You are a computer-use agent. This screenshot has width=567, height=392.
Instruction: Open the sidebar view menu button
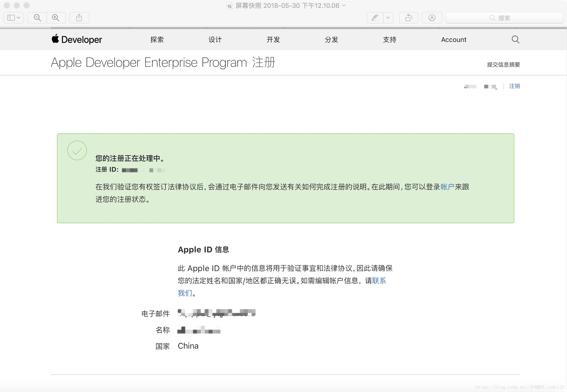14,18
